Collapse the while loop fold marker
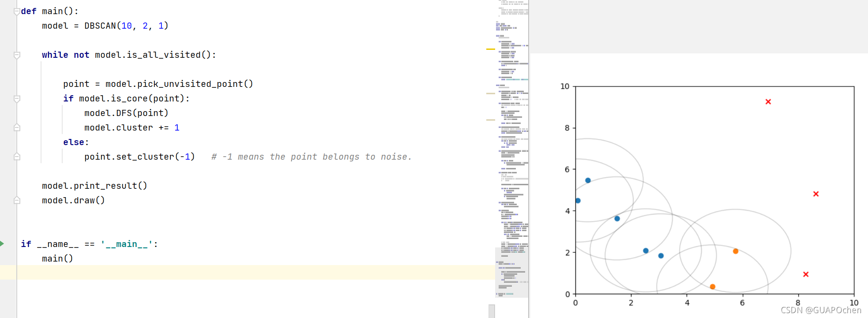 click(x=17, y=55)
